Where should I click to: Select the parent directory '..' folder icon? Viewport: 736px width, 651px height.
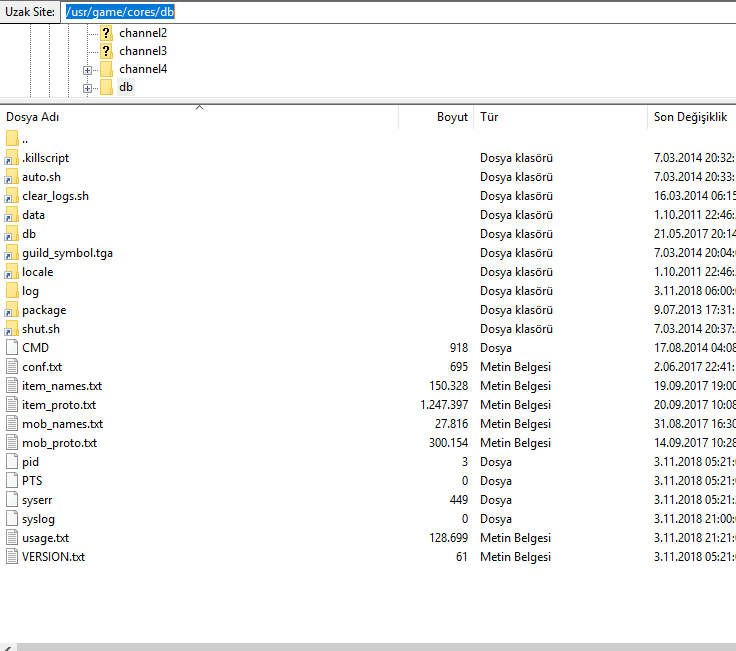click(x=12, y=139)
